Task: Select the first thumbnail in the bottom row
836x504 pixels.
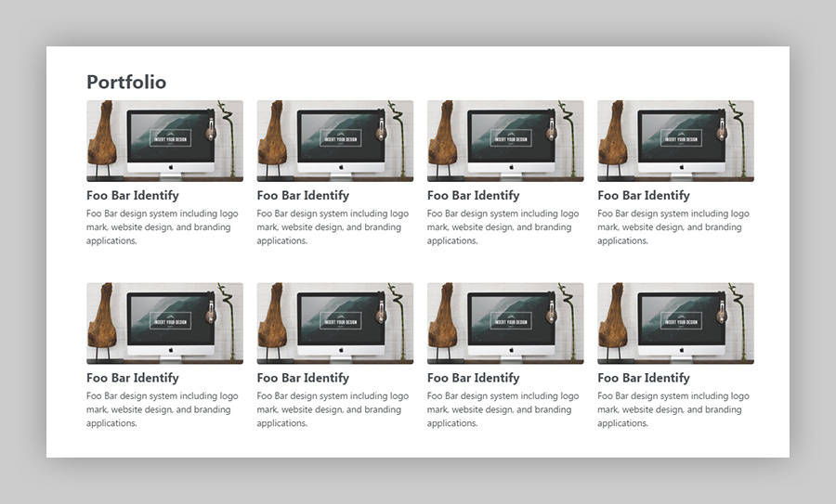Action: tap(164, 323)
